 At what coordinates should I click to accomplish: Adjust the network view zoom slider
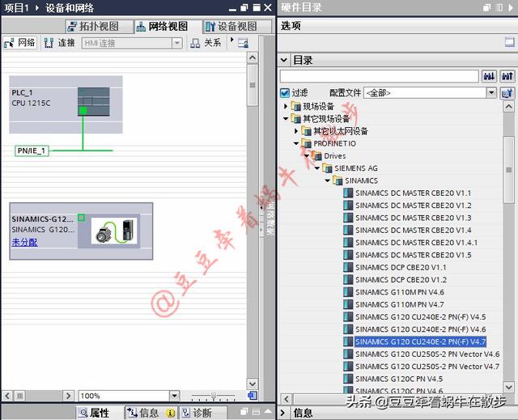pyautogui.click(x=214, y=395)
